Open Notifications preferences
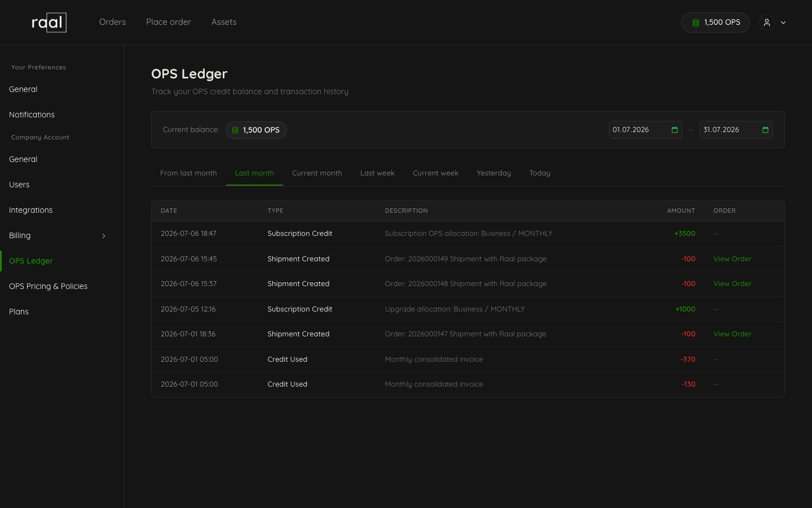 pos(32,115)
